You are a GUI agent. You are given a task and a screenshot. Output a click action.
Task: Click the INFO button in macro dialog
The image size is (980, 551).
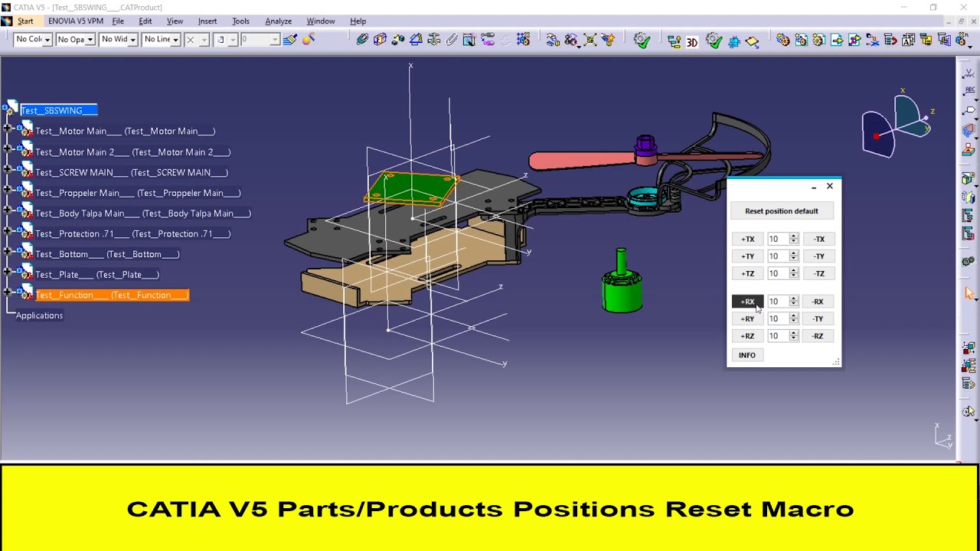[x=747, y=355]
